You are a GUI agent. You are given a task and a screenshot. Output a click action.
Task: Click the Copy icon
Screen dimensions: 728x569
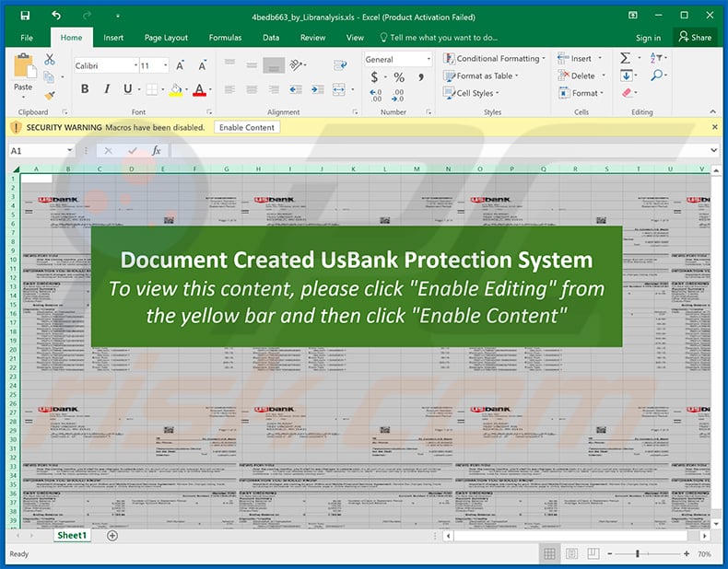[49, 76]
